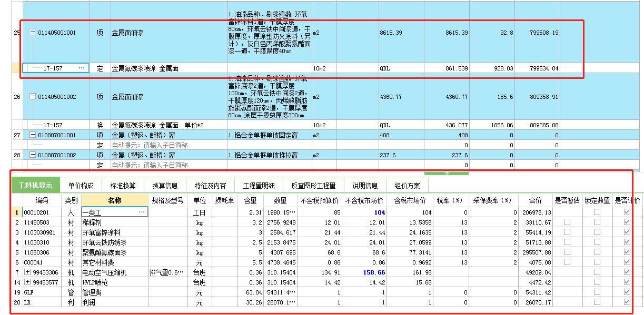Select unit price cell 92.8
Viewport: 644px width, 315px height.
[x=492, y=33]
